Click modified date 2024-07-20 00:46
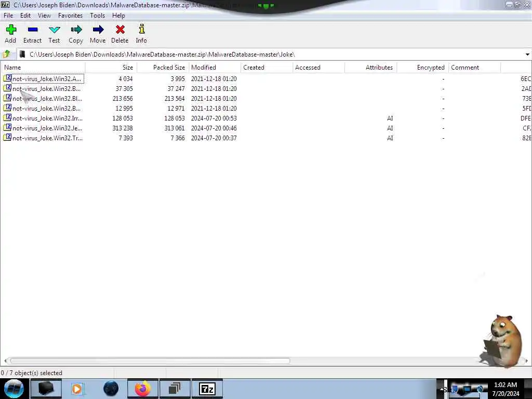The width and height of the screenshot is (532, 399). point(214,128)
